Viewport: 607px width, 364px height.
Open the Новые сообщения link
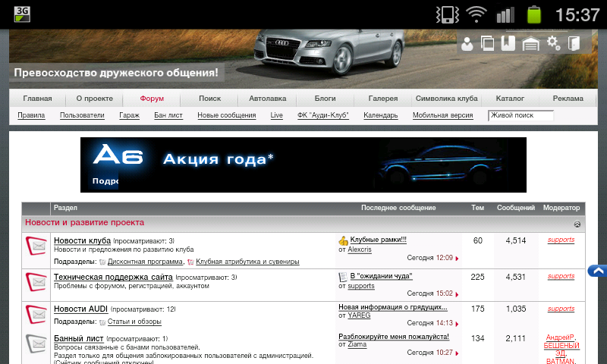point(226,115)
